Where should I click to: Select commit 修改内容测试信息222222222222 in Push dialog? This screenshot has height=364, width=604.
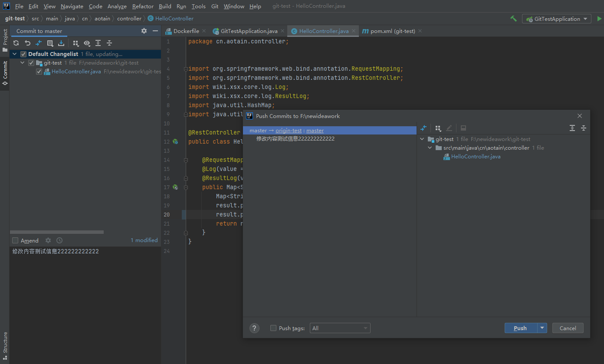(295, 139)
